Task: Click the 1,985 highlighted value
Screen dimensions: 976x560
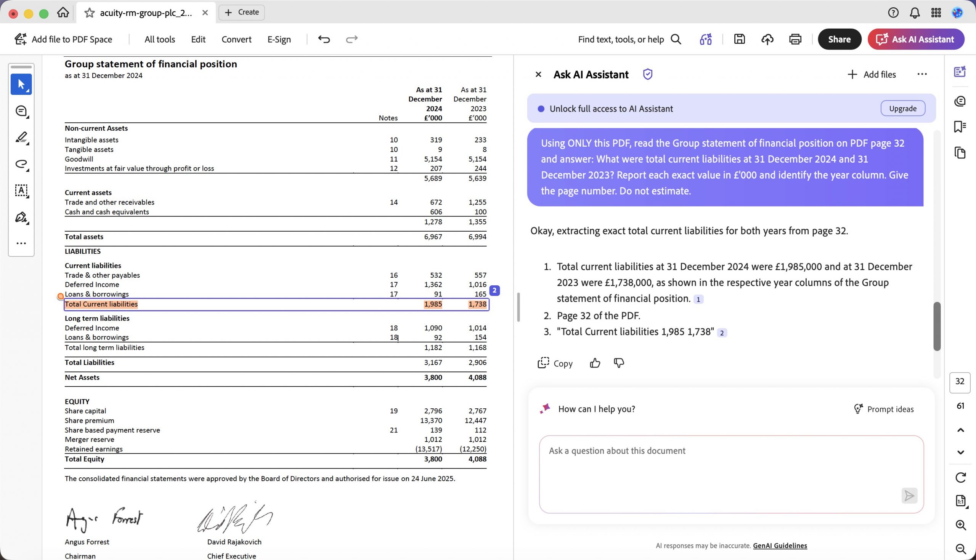Action: click(433, 304)
